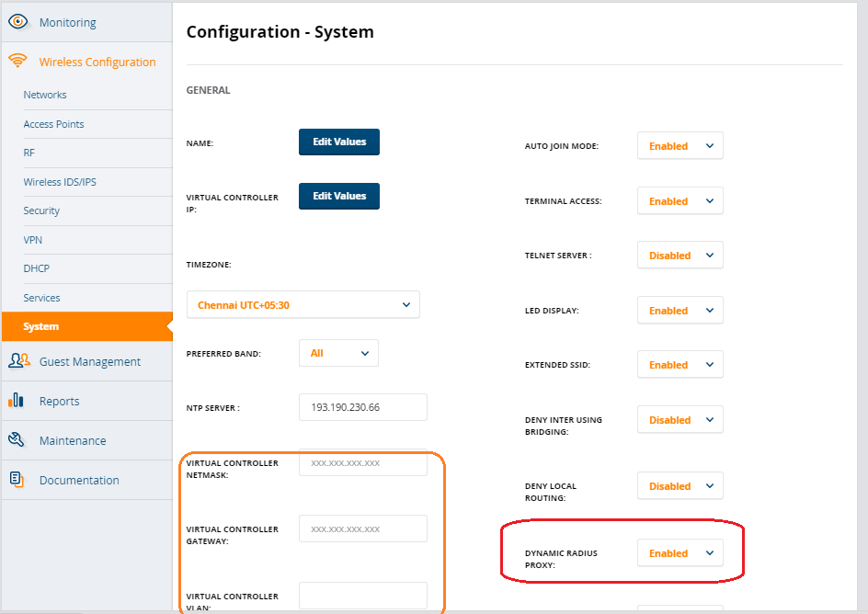This screenshot has height=614, width=868.
Task: Click the Reports bar chart icon
Action: coord(16,400)
